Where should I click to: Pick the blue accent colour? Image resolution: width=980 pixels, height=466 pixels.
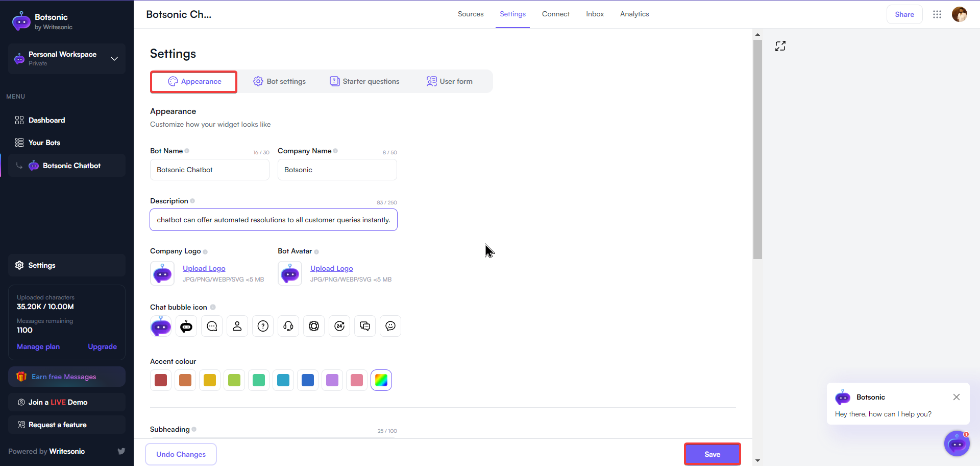click(x=308, y=380)
